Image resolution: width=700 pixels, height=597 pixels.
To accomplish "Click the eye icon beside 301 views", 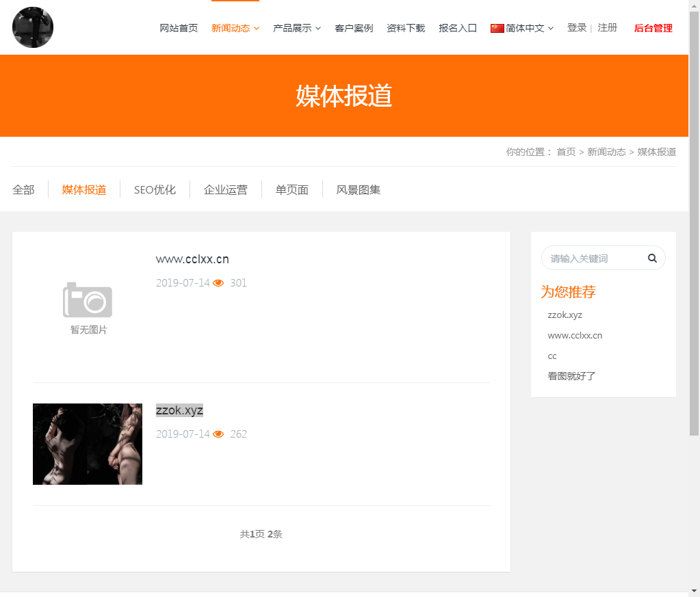I will [x=218, y=283].
